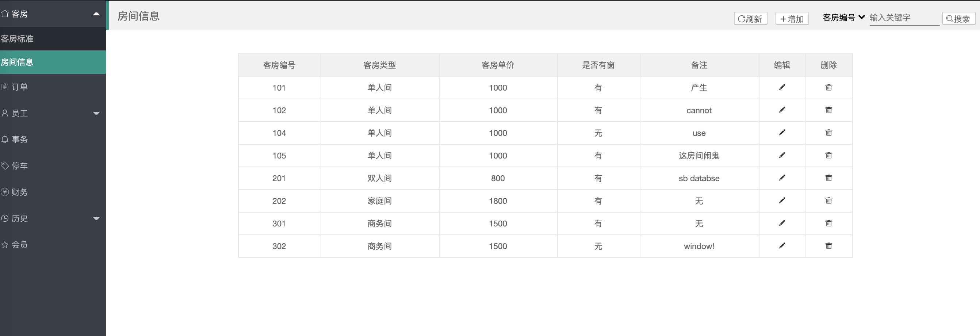
Task: Delete room 201 using trash icon
Action: coord(828,178)
